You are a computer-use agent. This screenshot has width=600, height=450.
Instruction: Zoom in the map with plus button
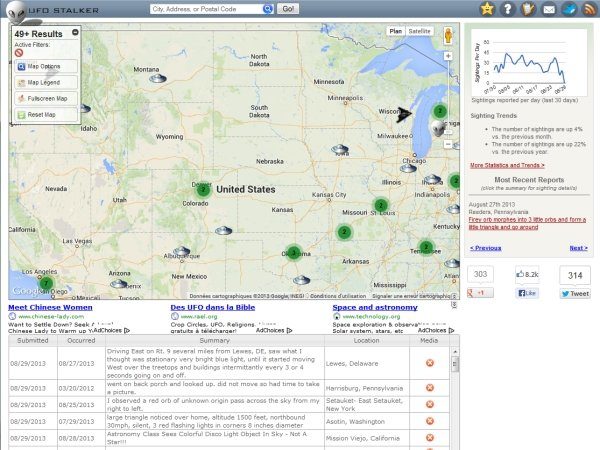click(x=448, y=56)
